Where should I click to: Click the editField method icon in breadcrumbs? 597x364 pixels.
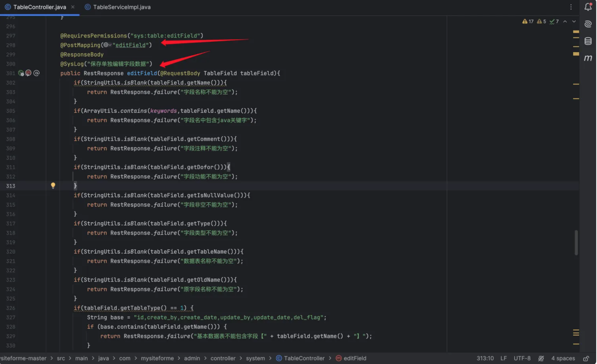[x=339, y=358]
